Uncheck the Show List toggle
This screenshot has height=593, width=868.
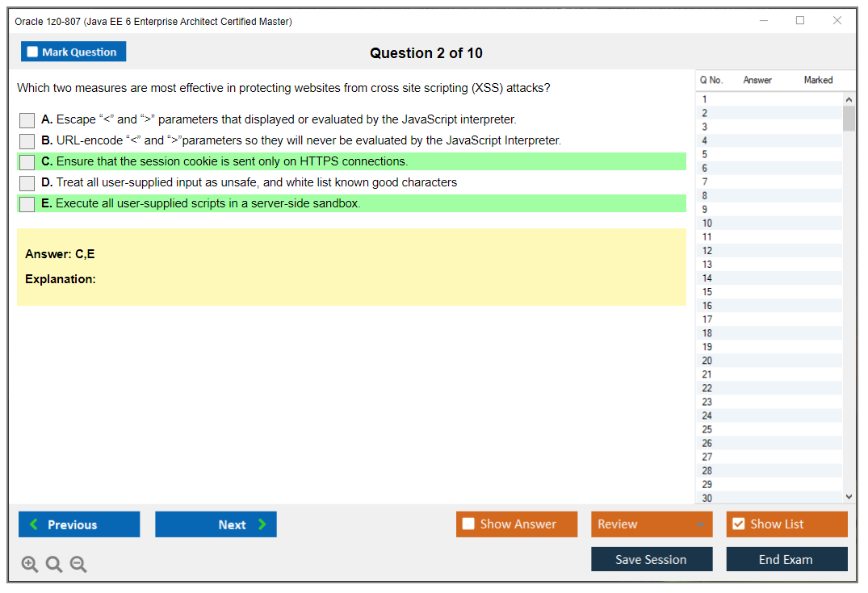[x=739, y=524]
